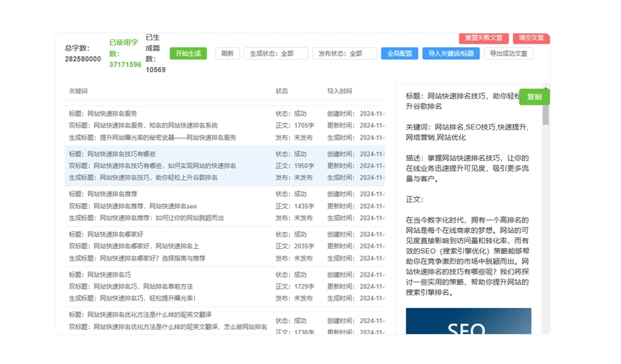Image resolution: width=621 pixels, height=364 pixels.
Task: Click the 状态 column header
Action: click(x=282, y=91)
